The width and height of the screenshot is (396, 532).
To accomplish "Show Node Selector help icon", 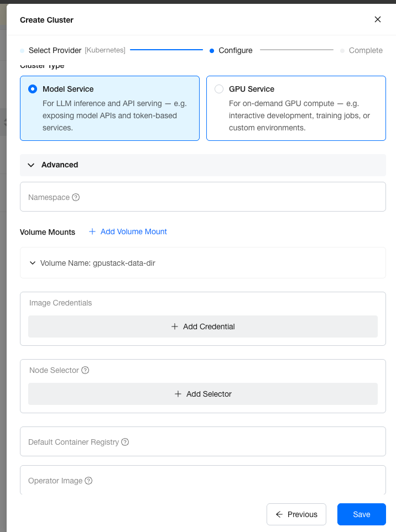I will point(85,370).
